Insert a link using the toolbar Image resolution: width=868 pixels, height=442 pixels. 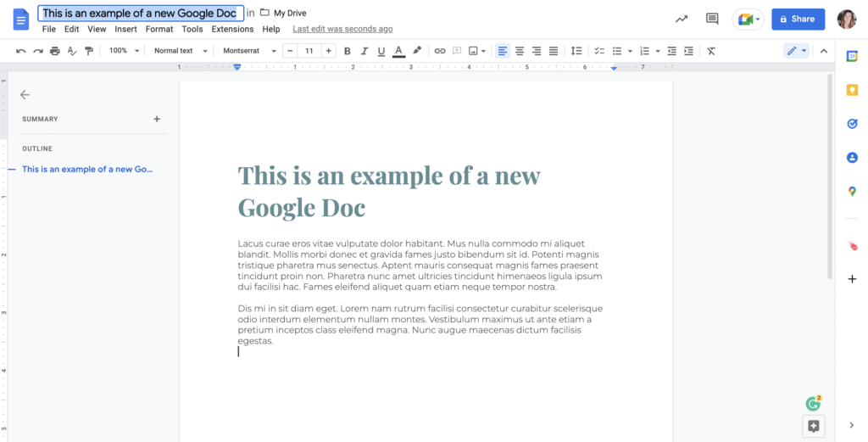pos(439,51)
